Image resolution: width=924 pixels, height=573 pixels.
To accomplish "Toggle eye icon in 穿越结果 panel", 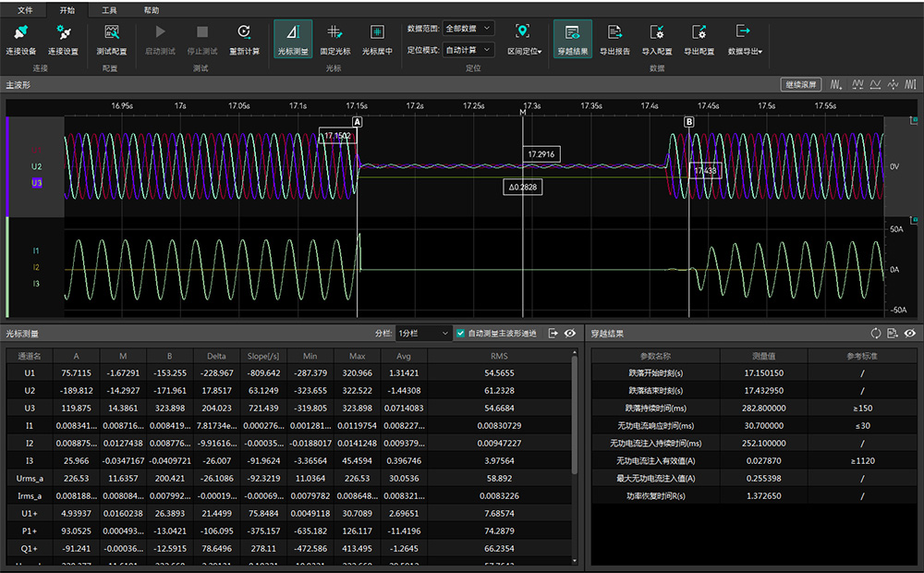I will (910, 333).
